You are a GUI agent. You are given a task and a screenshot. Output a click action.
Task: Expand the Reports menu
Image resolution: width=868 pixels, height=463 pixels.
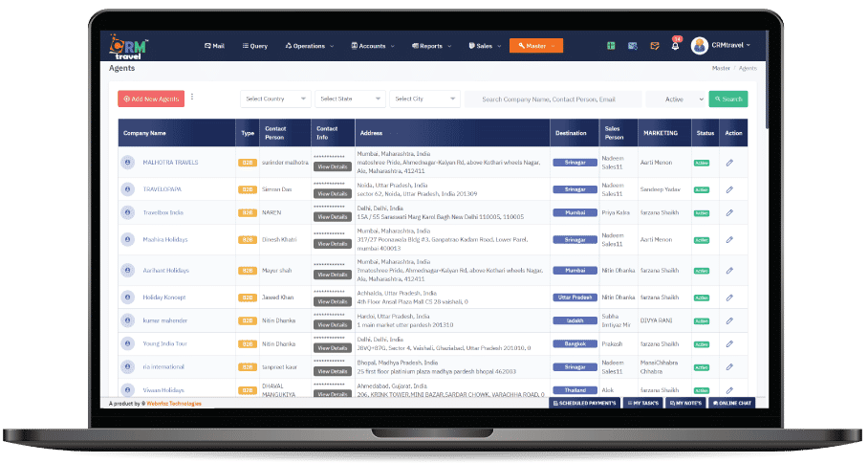coord(431,46)
